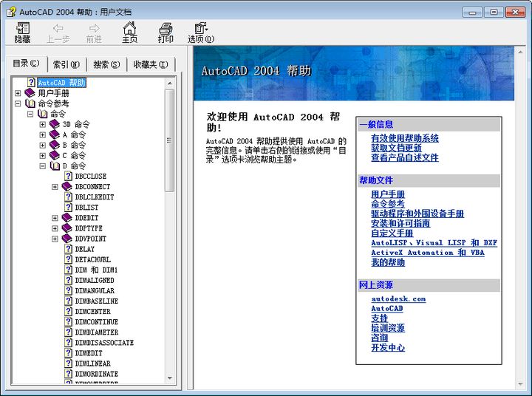Click the book icon beside DDPTYPE
The height and width of the screenshot is (396, 532).
66,228
